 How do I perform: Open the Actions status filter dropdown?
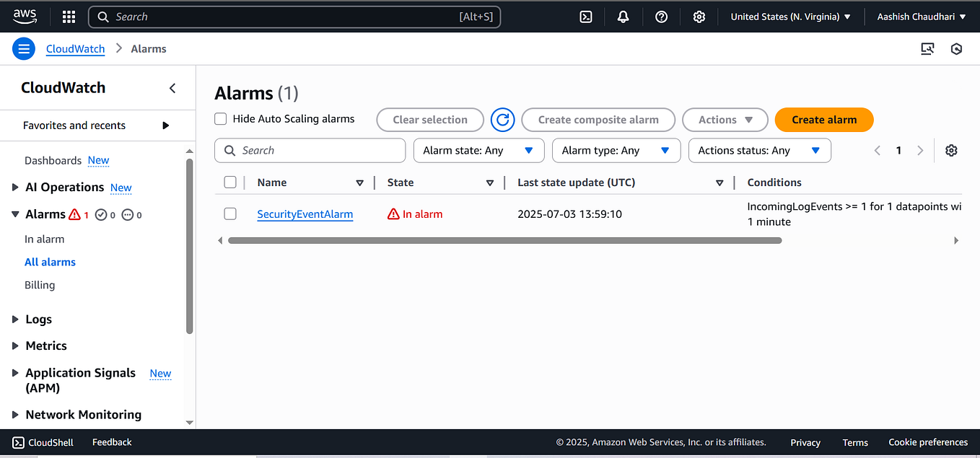[759, 150]
